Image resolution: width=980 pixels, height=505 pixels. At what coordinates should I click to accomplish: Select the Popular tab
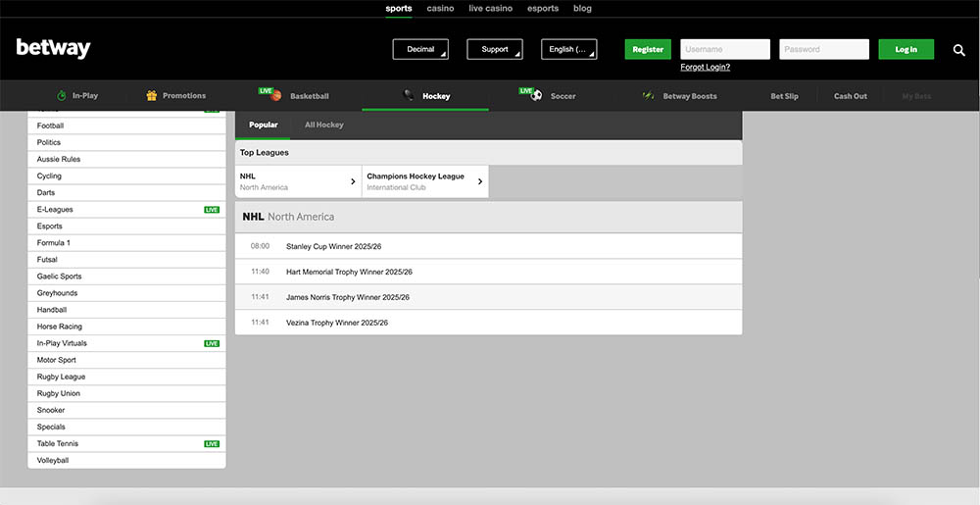[x=263, y=125]
